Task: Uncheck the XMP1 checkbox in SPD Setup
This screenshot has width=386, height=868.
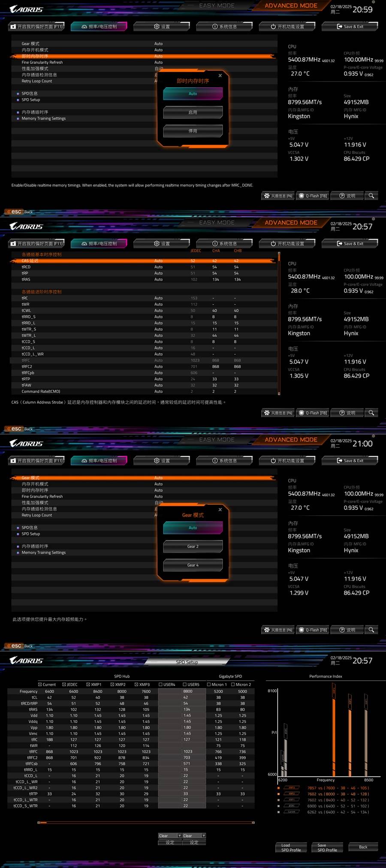Action: (x=88, y=685)
